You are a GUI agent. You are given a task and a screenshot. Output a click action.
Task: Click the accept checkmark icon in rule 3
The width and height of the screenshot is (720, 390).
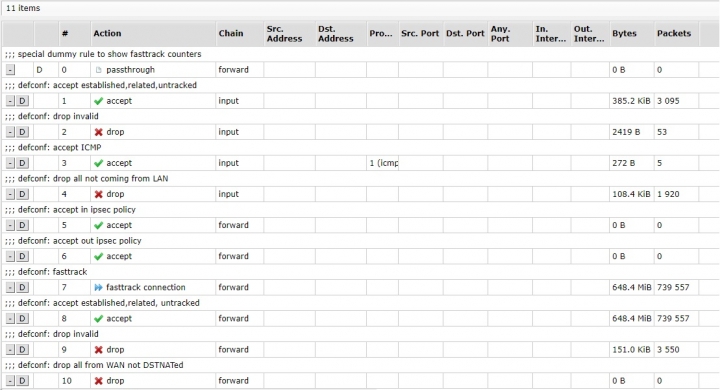98,163
